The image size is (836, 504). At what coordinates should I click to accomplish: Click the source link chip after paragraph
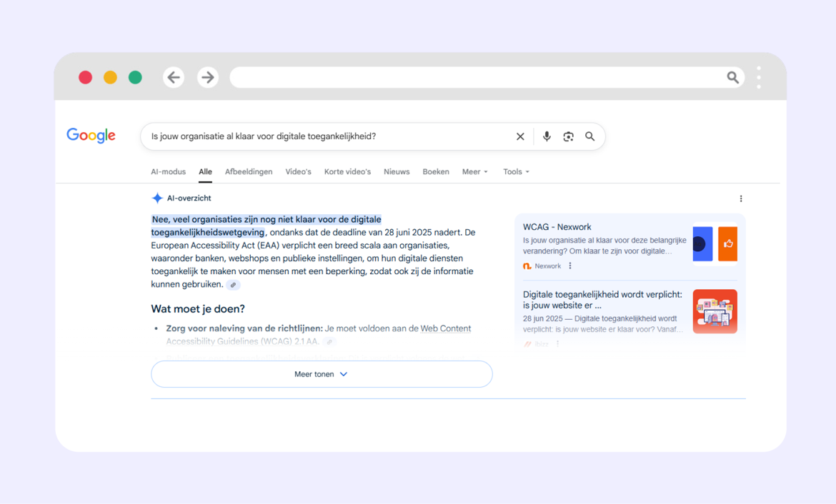pyautogui.click(x=233, y=285)
